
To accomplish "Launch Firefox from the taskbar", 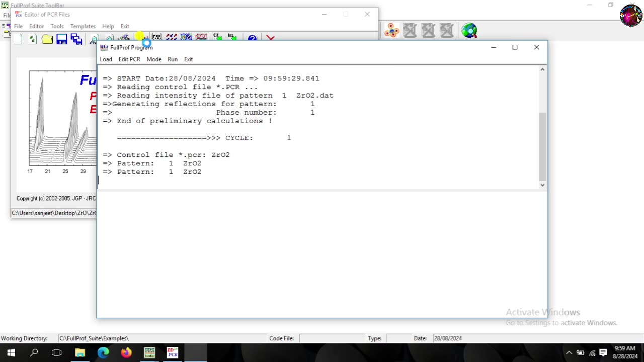I will coord(126,353).
